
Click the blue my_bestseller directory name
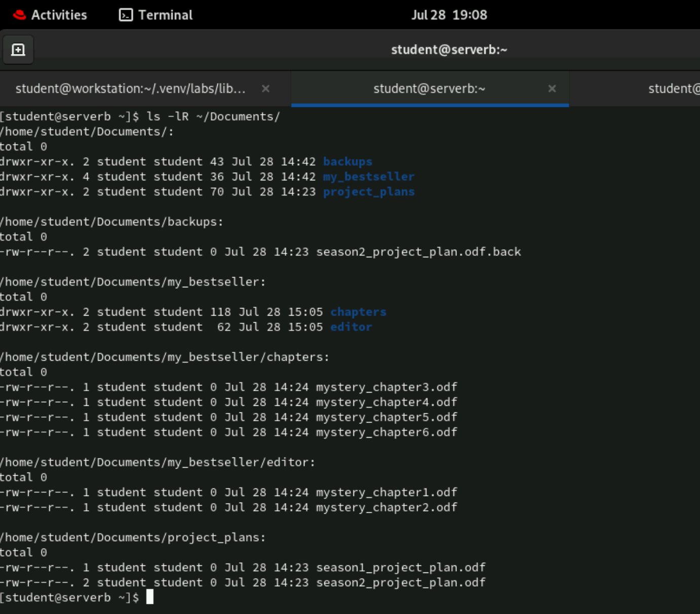tap(368, 177)
